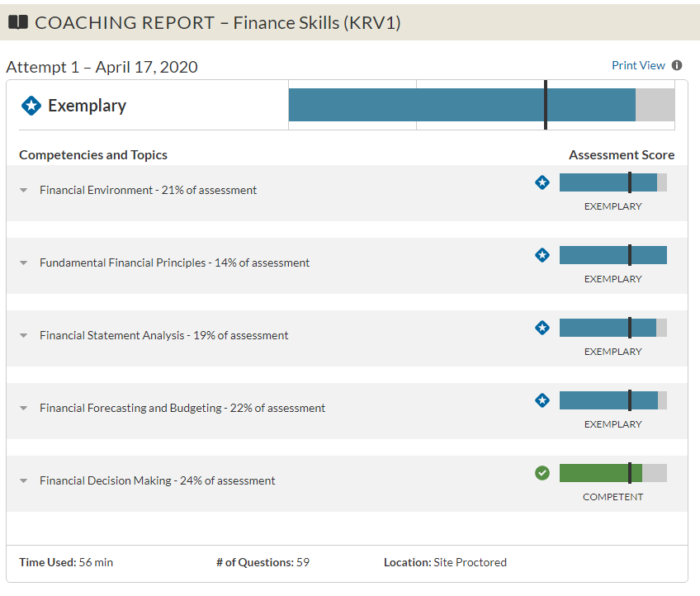Click the Exemplary diamond badge next to Financial Environment
Screen dimensions: 700x596
click(542, 182)
